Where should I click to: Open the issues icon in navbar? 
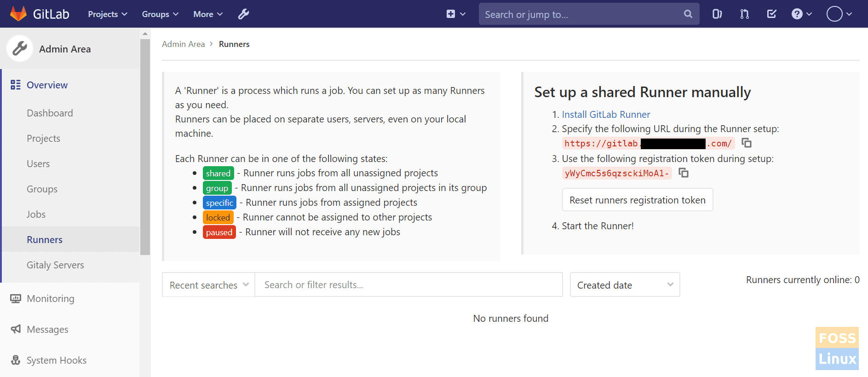coord(717,14)
